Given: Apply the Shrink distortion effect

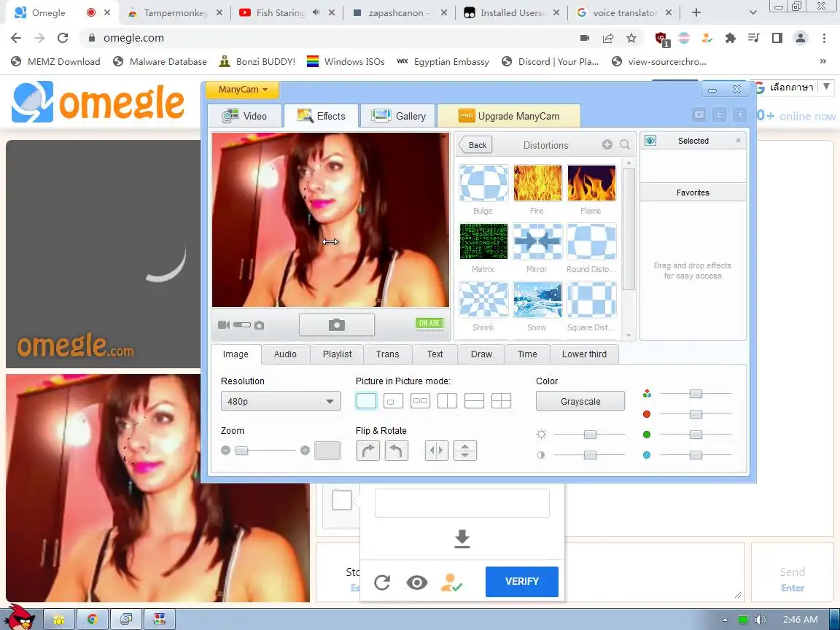Looking at the screenshot, I should tap(483, 300).
